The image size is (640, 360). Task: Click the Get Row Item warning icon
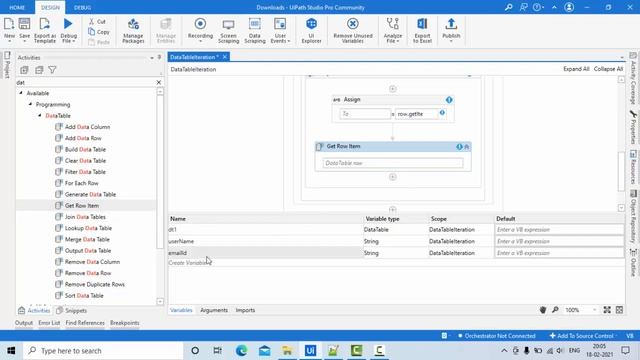460,147
